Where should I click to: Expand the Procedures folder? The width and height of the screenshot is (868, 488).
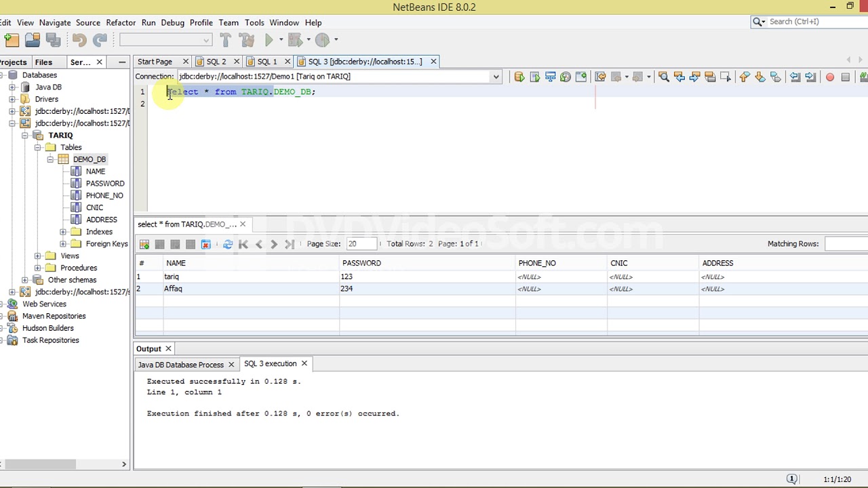pyautogui.click(x=37, y=268)
